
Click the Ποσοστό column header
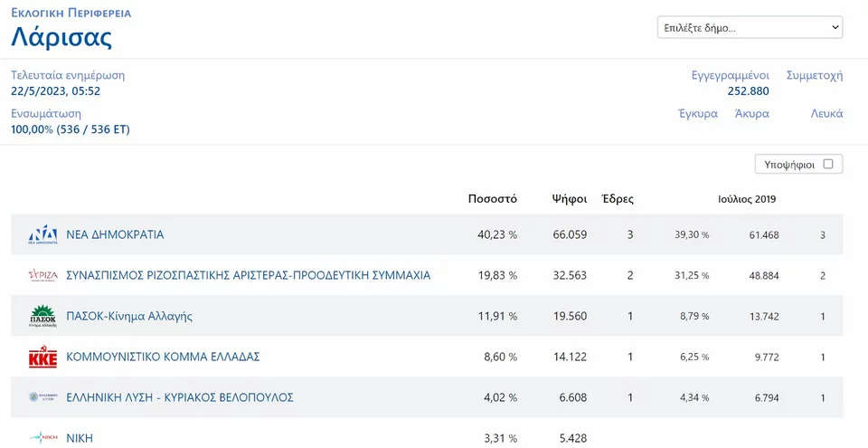point(493,199)
